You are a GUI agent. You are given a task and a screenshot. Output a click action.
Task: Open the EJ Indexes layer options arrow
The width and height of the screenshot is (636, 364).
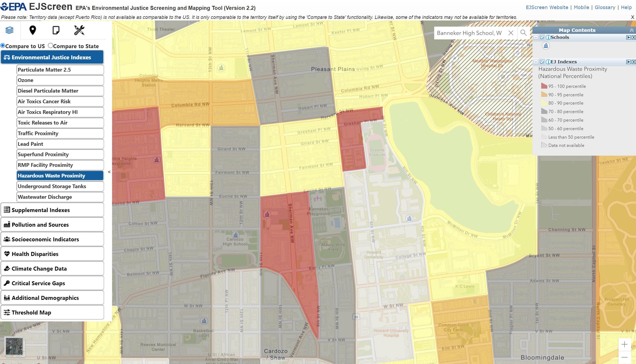click(629, 62)
